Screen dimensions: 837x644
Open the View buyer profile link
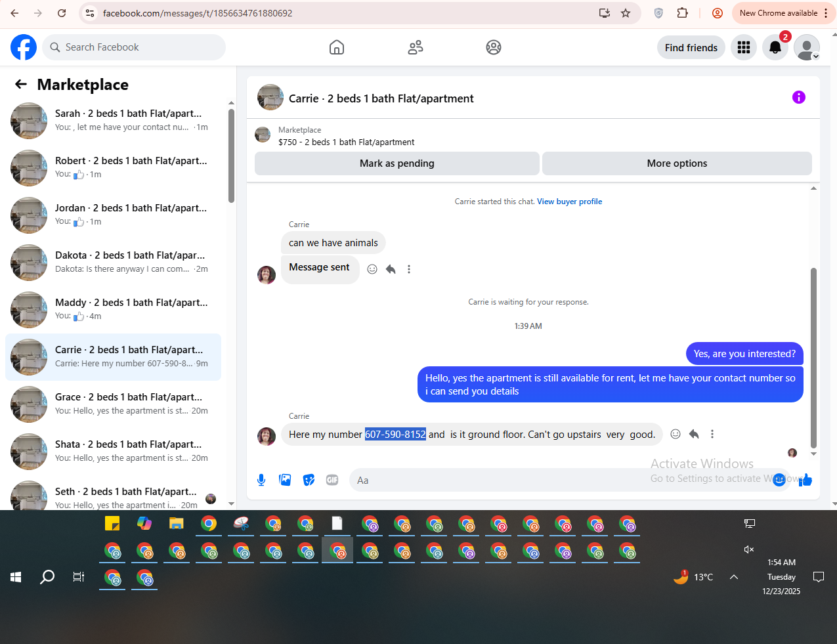tap(569, 202)
